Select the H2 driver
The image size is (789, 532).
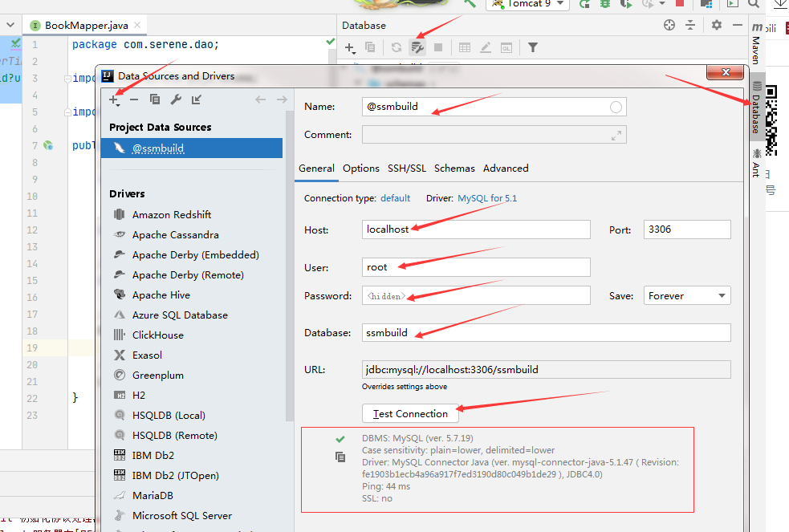click(x=138, y=396)
